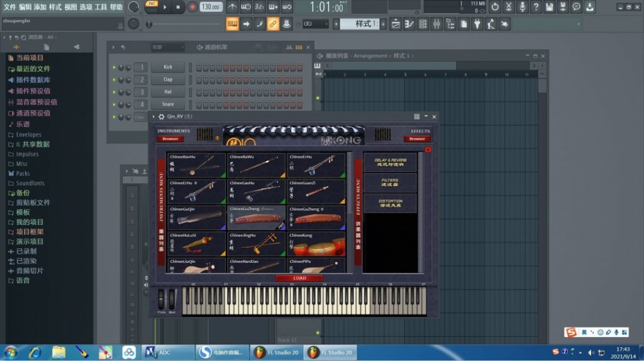
Task: Open Qin_RV plugin settings gear
Action: (x=162, y=116)
